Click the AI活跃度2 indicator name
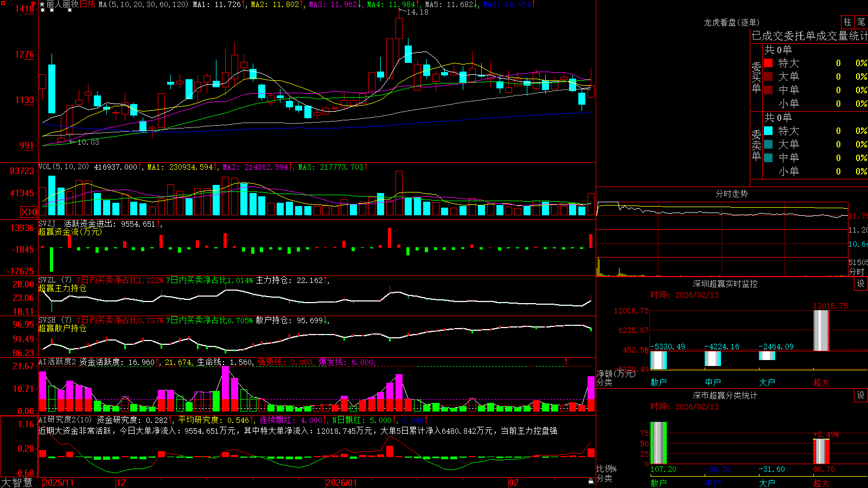Image resolution: width=868 pixels, height=488 pixels. click(58, 362)
